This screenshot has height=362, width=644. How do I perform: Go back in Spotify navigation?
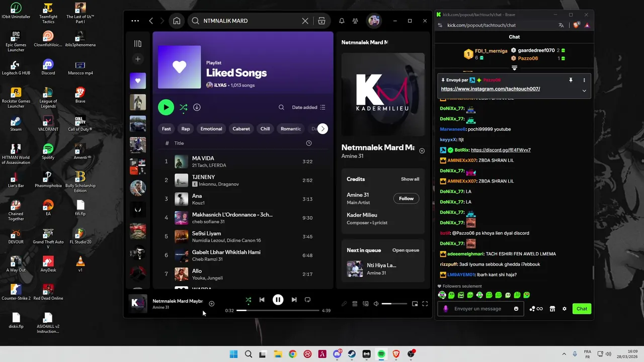[x=151, y=21]
